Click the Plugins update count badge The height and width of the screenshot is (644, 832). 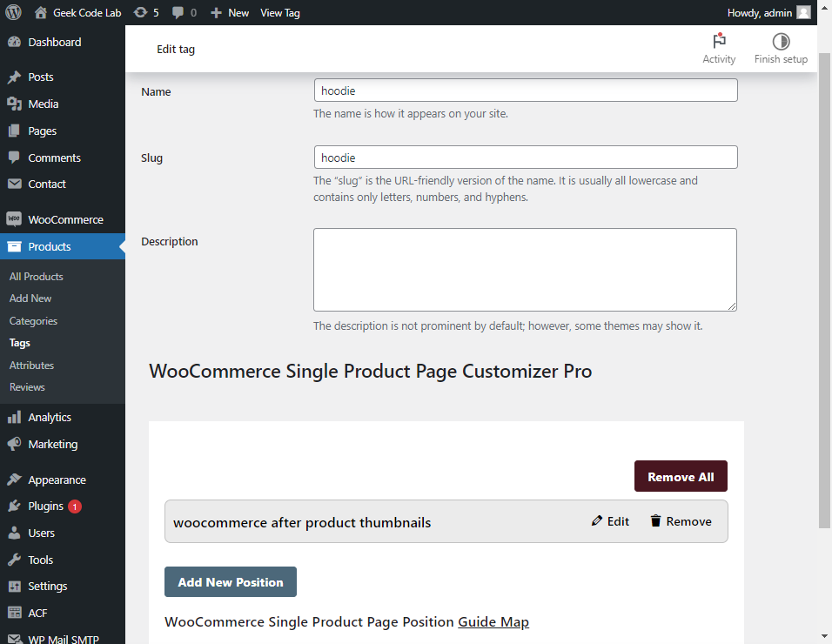click(x=75, y=506)
